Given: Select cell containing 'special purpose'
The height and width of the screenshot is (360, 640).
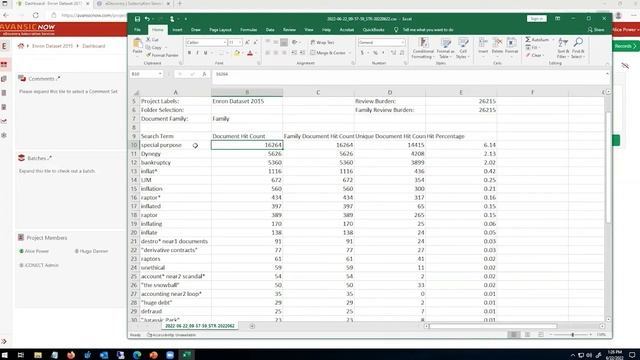Looking at the screenshot, I should click(x=175, y=145).
